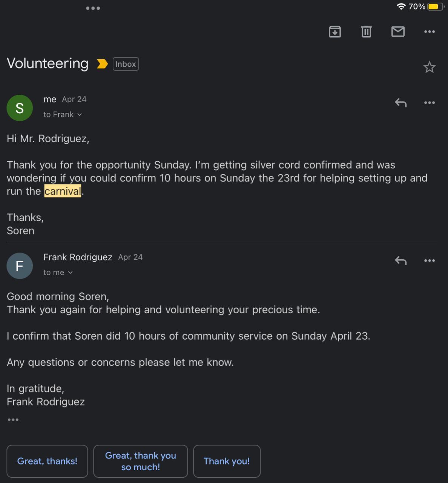Open the top toolbar more options menu
Screen dimensions: 448x483
point(430,32)
